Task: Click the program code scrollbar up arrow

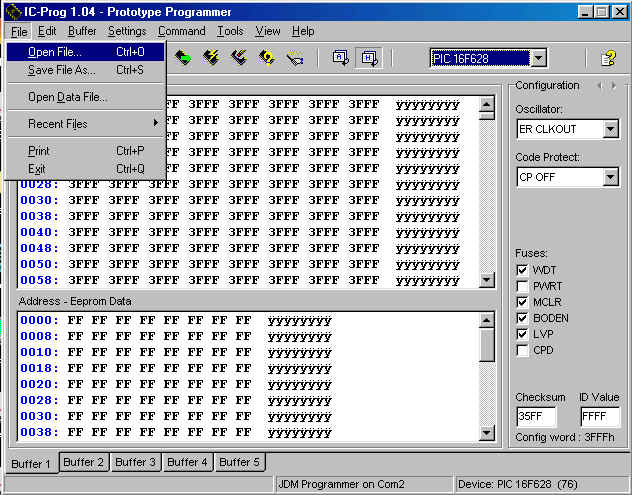Action: pos(486,105)
